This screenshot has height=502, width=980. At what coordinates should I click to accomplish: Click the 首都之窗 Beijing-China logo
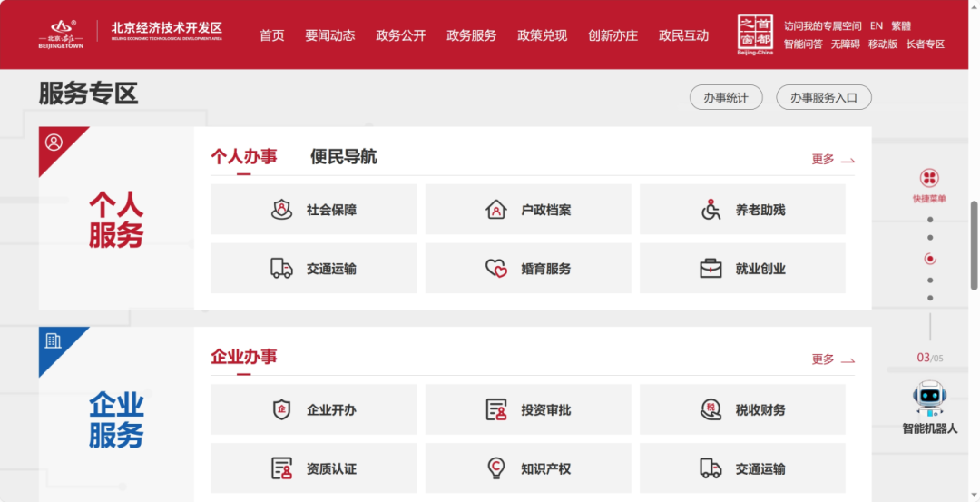[x=755, y=35]
